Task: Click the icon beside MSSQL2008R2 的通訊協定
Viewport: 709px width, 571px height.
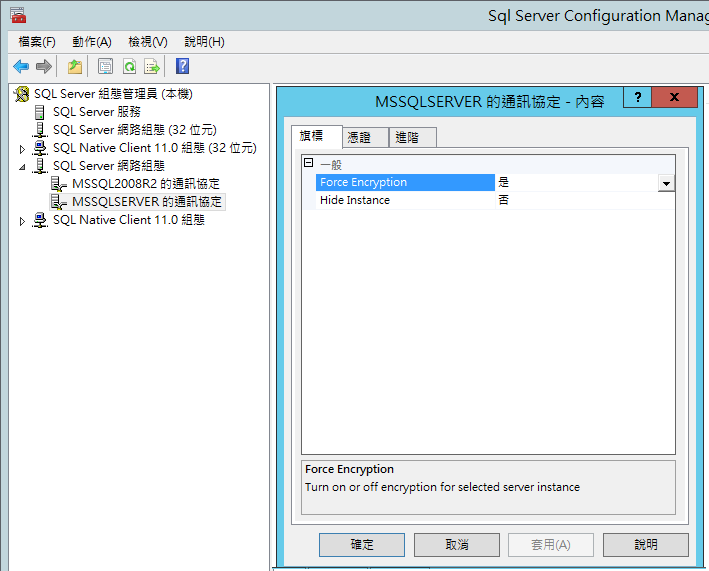Action: click(x=58, y=184)
